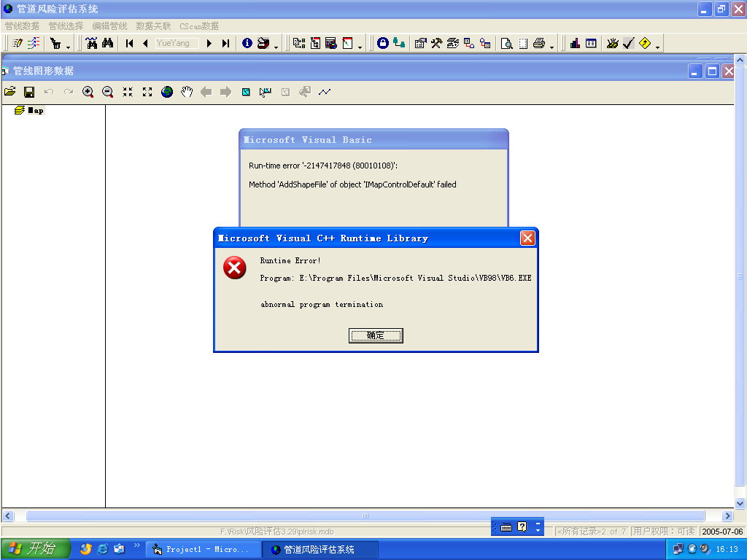Viewport: 747px width, 560px height.
Task: Open the 开始 Start button
Action: point(35,549)
